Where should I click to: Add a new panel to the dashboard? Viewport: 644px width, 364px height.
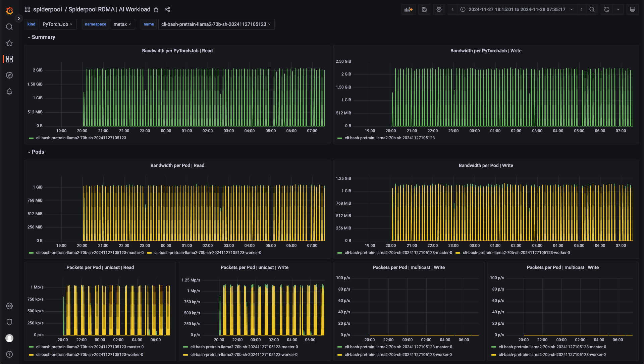[x=409, y=9]
